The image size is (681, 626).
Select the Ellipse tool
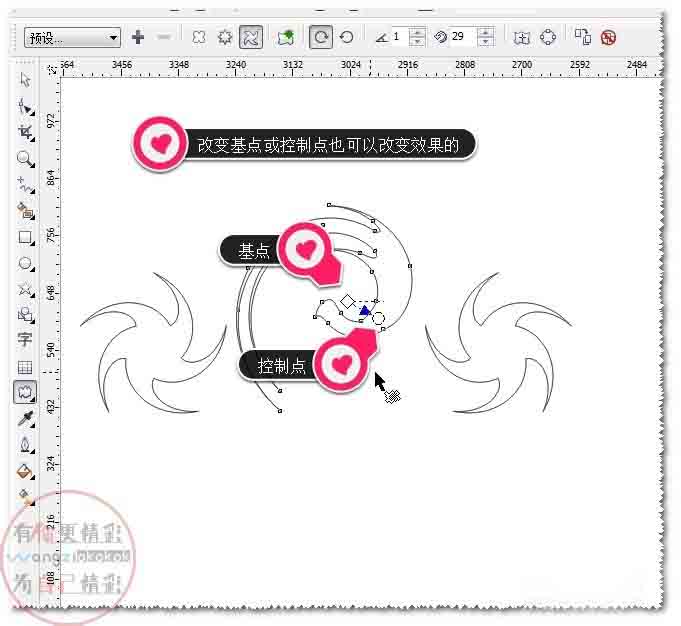(25, 264)
